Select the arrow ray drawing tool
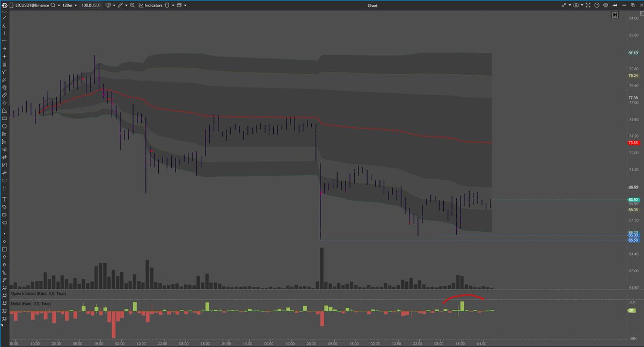Viewport: 644px width, 347px height. click(x=4, y=48)
